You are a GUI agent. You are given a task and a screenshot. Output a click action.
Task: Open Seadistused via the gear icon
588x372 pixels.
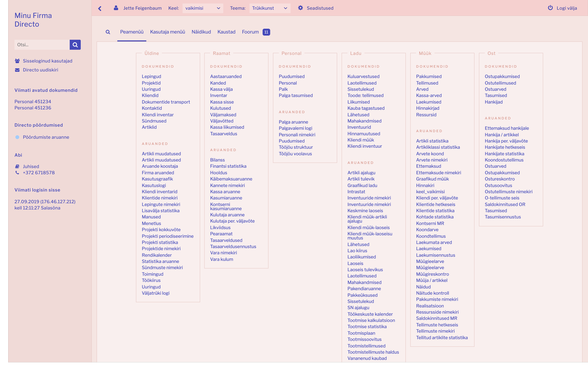[300, 8]
